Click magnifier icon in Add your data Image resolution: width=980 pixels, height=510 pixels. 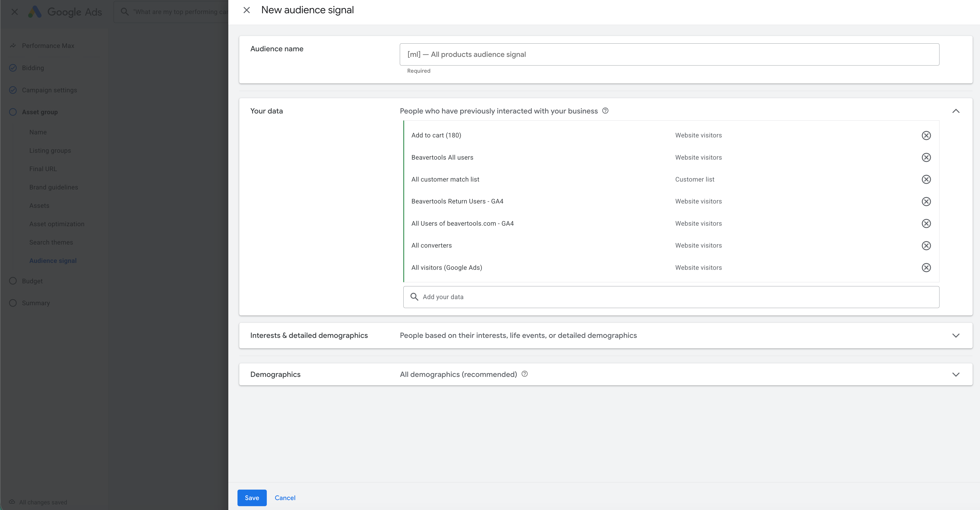(x=414, y=297)
